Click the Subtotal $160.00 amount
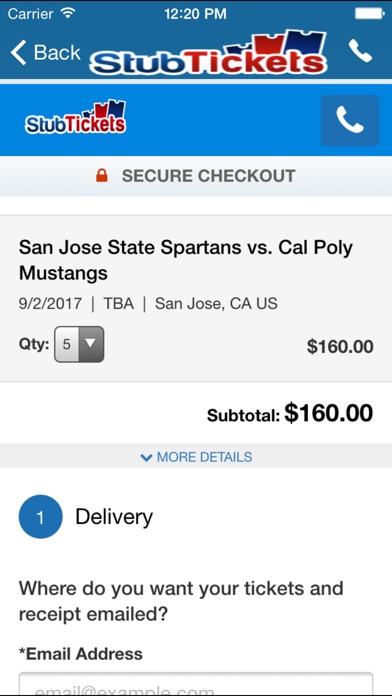The height and width of the screenshot is (696, 392). click(329, 413)
